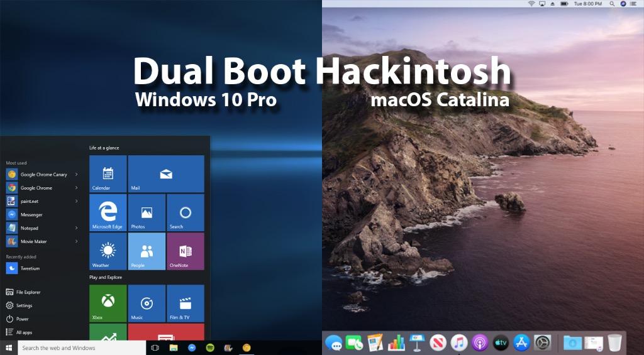Activate Siri in the menu bar
Screen dimensions: 644x355
coord(623,3)
